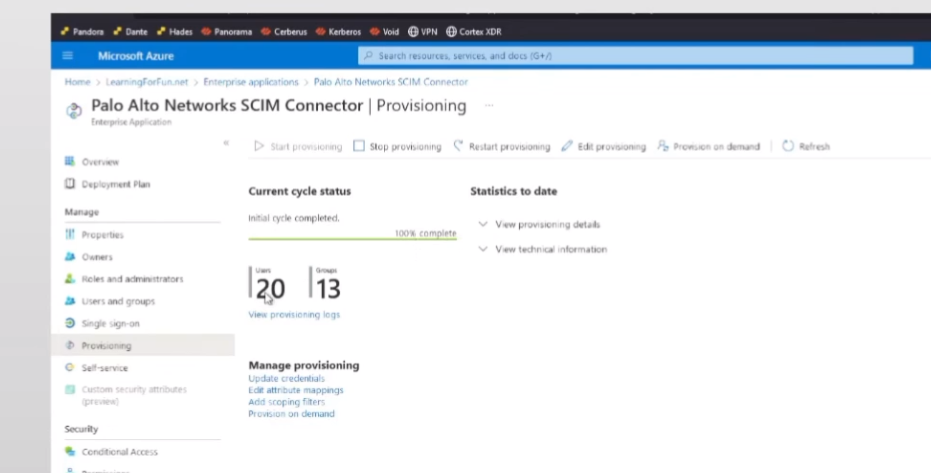Viewport: 931px width, 473px height.
Task: Click the Roles and administrators icon
Action: [x=70, y=278]
